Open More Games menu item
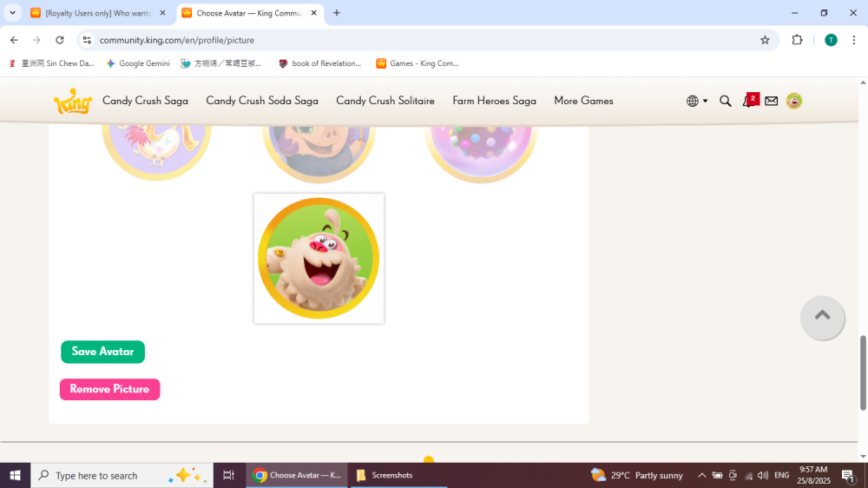This screenshot has height=488, width=868. point(583,101)
